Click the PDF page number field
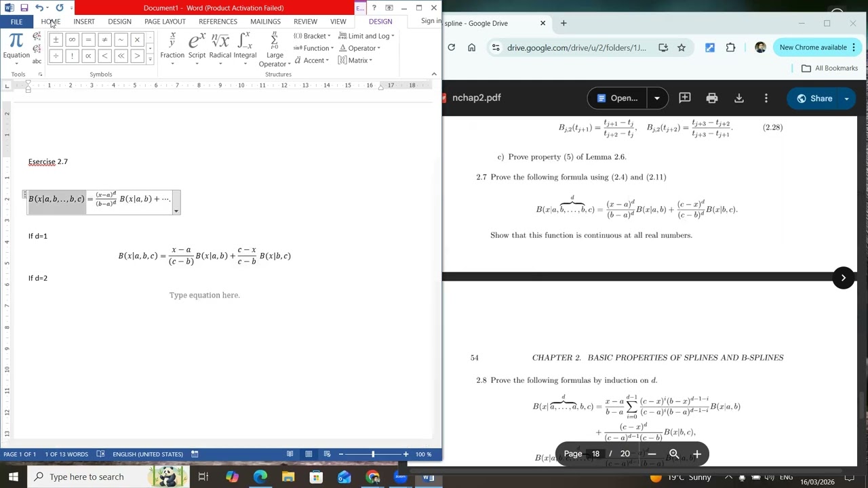Screen dimensions: 868x488 [x=595, y=454]
